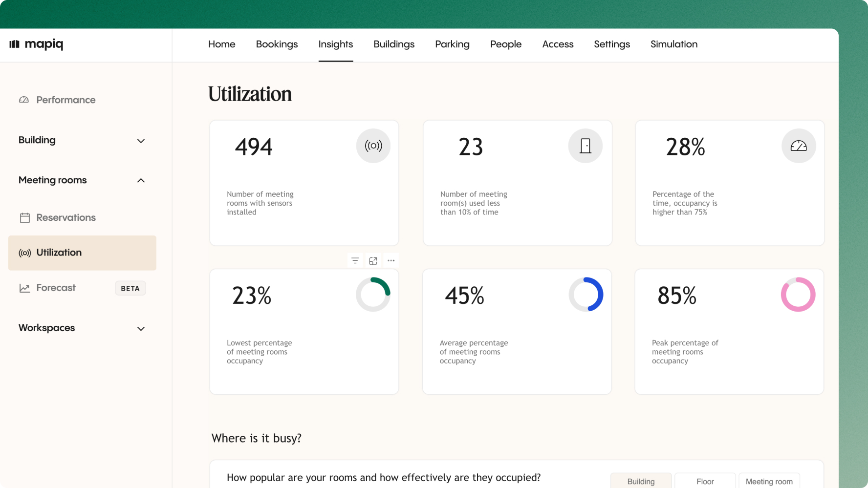Viewport: 868px width, 488px height.
Task: Go to the Buildings tab
Action: (394, 44)
